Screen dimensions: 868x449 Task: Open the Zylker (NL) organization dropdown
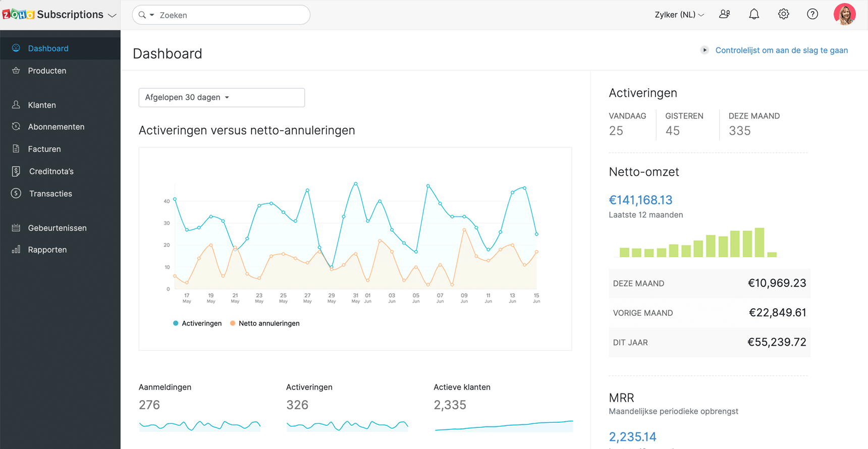pyautogui.click(x=679, y=15)
